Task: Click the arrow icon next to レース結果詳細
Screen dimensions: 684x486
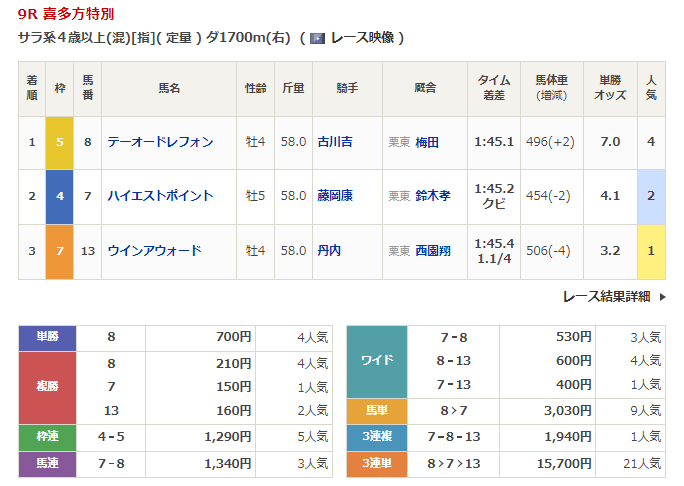Action: click(662, 296)
